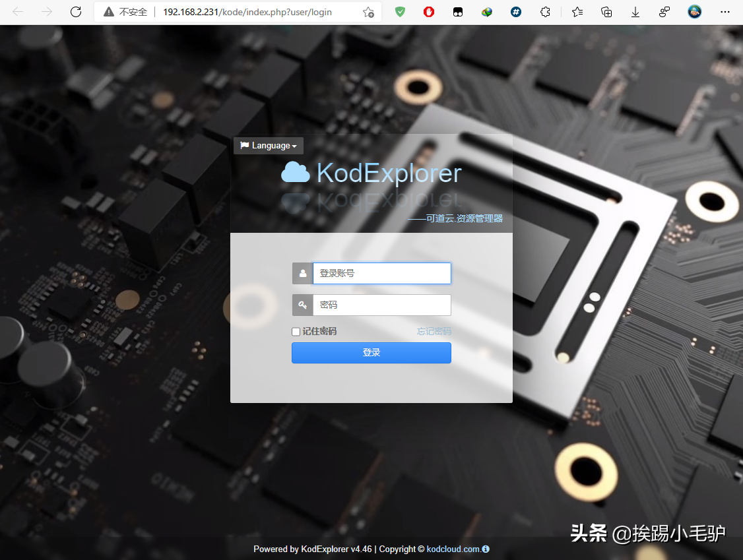Tick the 记住密码 remember password checkbox
The image size is (743, 560).
pyautogui.click(x=296, y=332)
